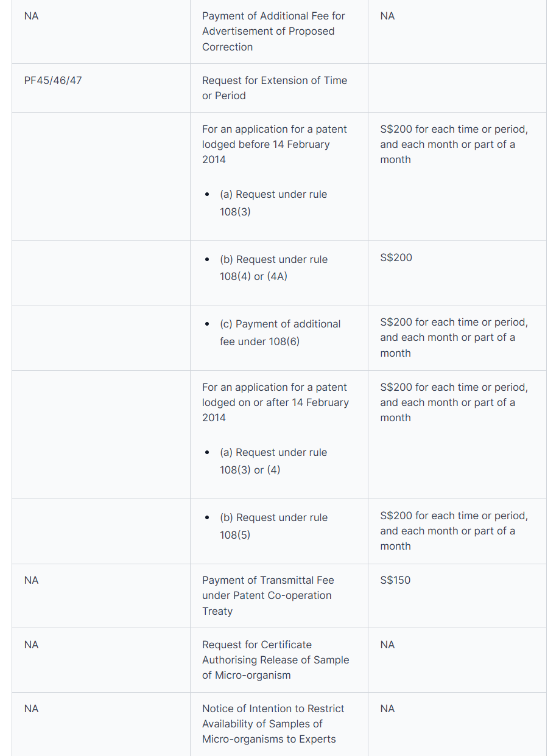
Task: Click the "lodged before 14 February 2014" paragraph
Action: [274, 144]
